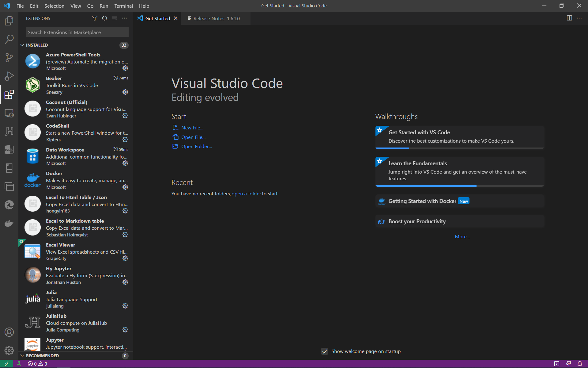Open the Docker extension panel

click(9, 223)
